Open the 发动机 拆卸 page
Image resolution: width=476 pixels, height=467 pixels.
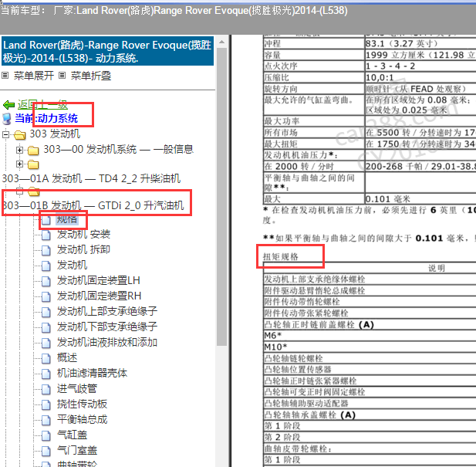83,249
